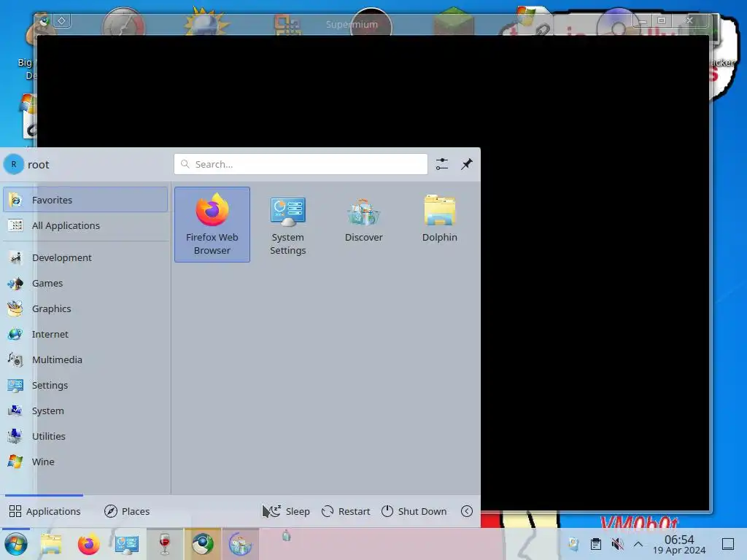
Task: Switch to the Places tab
Action: pos(127,511)
